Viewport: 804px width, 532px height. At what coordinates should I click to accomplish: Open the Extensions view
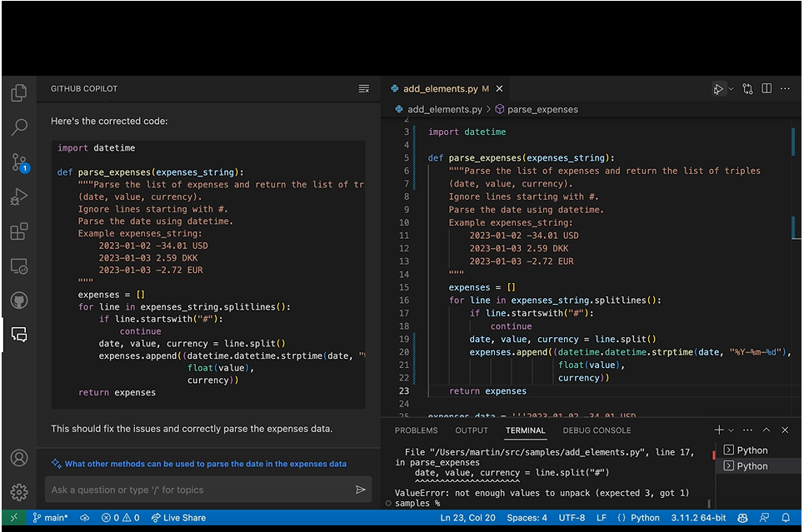tap(19, 231)
